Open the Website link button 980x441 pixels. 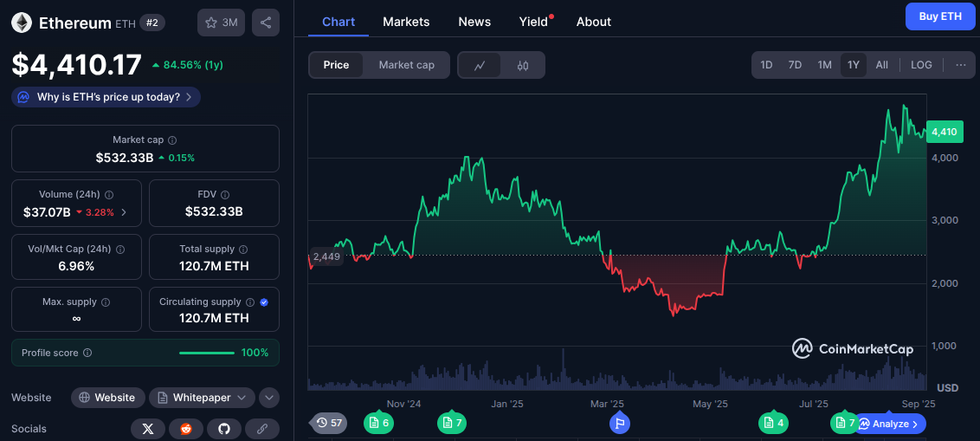pos(108,398)
